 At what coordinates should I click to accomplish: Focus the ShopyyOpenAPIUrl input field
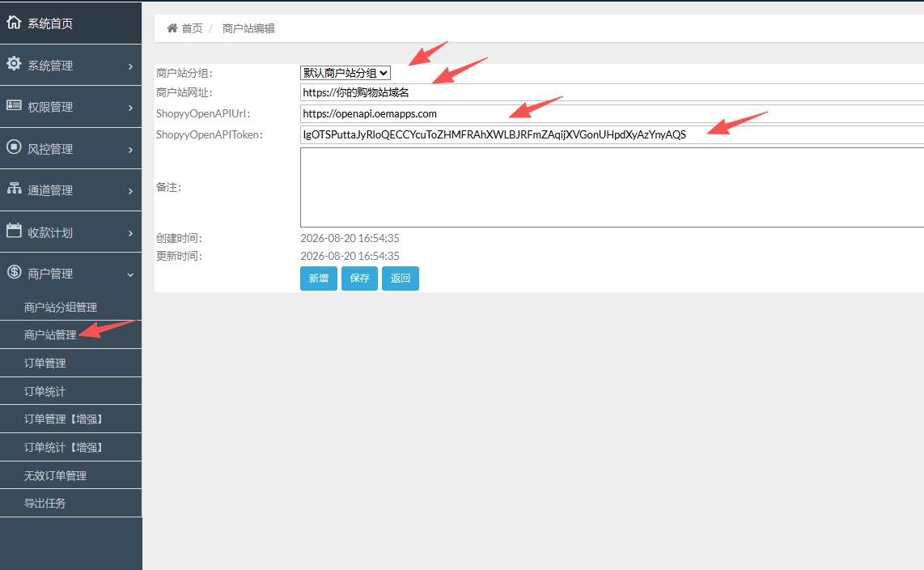[x=612, y=114]
